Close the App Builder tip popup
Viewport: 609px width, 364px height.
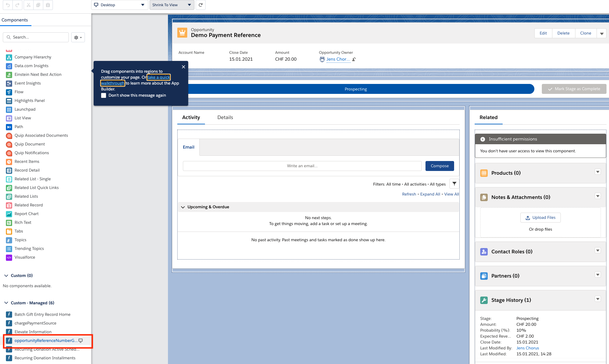coord(184,67)
